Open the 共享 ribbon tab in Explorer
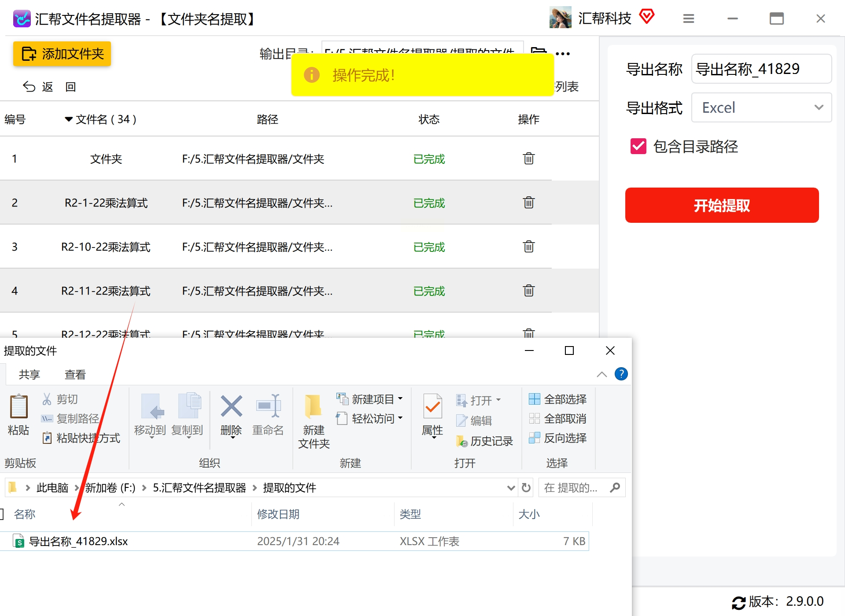Image resolution: width=845 pixels, height=616 pixels. coord(30,375)
